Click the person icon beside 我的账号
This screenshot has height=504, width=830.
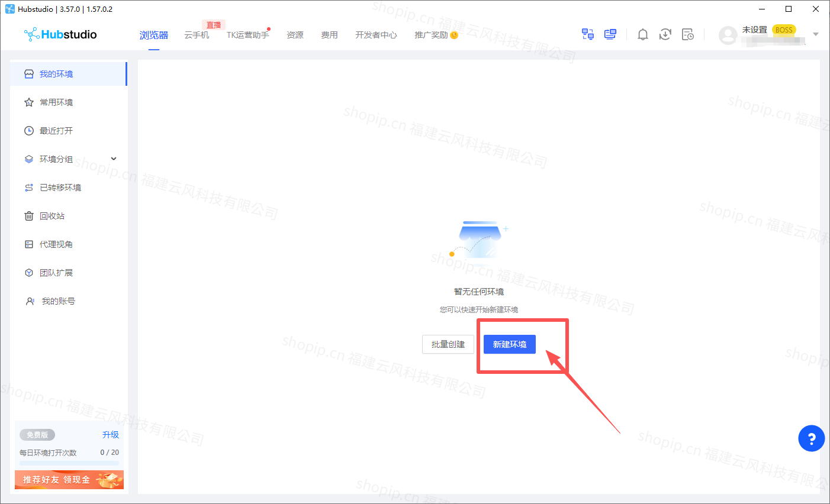(30, 301)
